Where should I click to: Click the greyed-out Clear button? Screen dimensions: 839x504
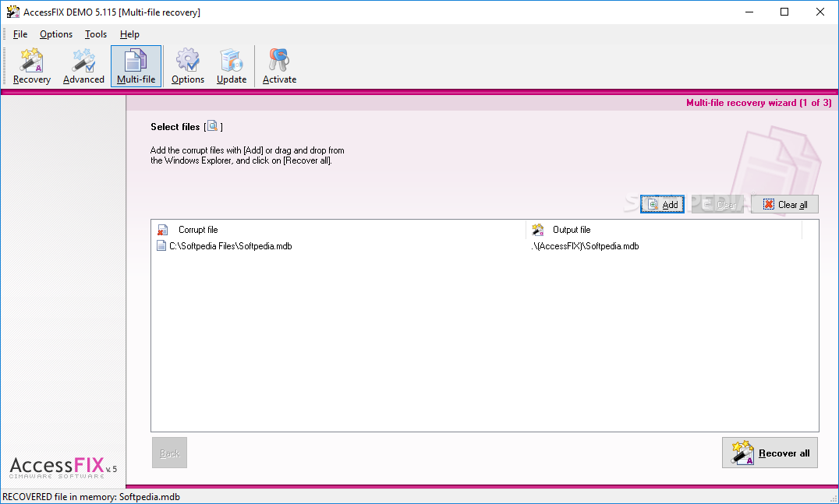pos(717,204)
